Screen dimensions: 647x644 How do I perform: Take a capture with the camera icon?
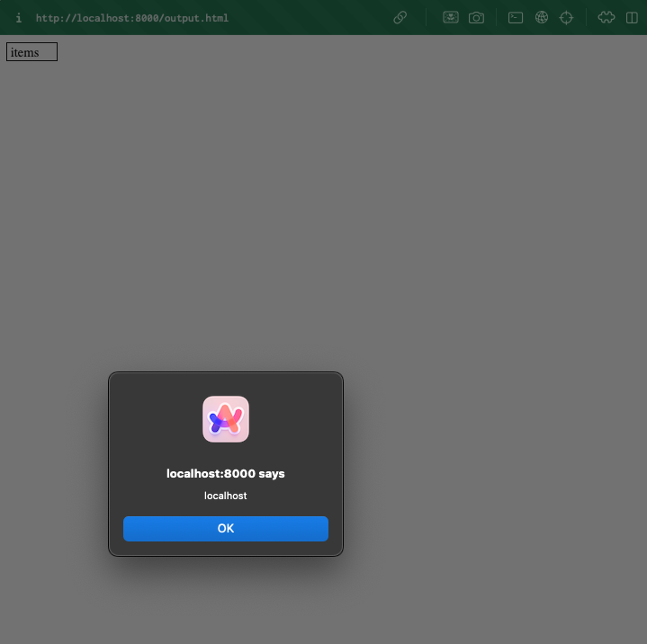pos(476,18)
